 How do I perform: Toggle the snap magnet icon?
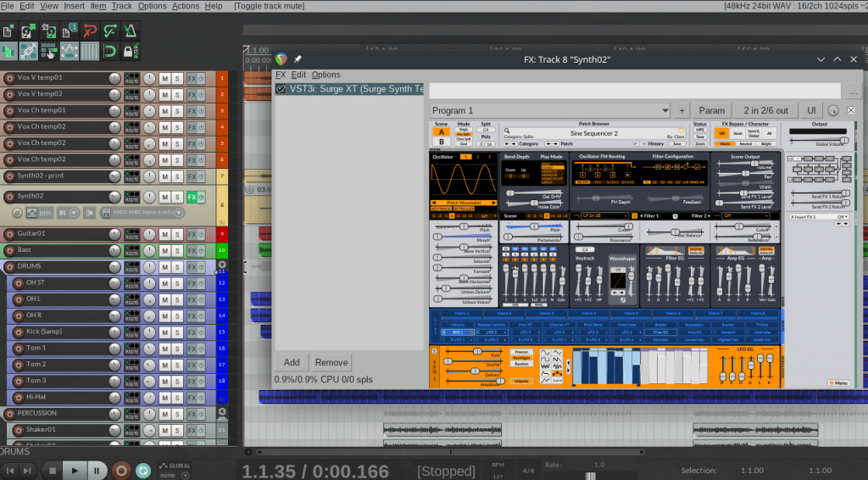110,51
